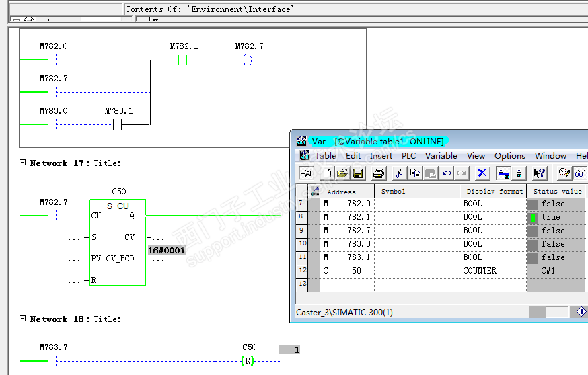Click the 16#0001 CV value

pyautogui.click(x=166, y=250)
